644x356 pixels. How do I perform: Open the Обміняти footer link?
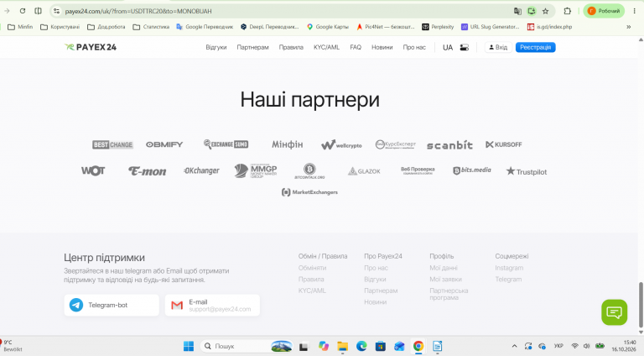click(312, 268)
